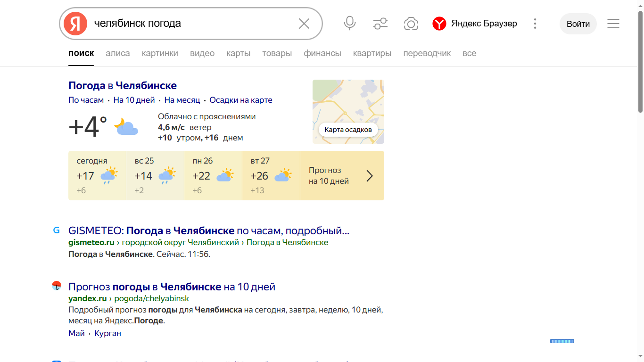Open the Курган sitelink
The height and width of the screenshot is (362, 644).
pos(107,333)
